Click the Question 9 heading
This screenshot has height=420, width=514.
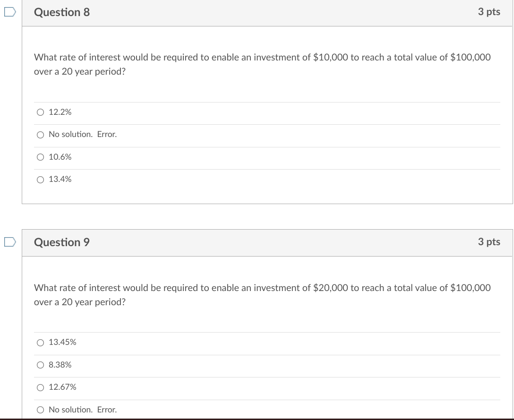coord(62,242)
